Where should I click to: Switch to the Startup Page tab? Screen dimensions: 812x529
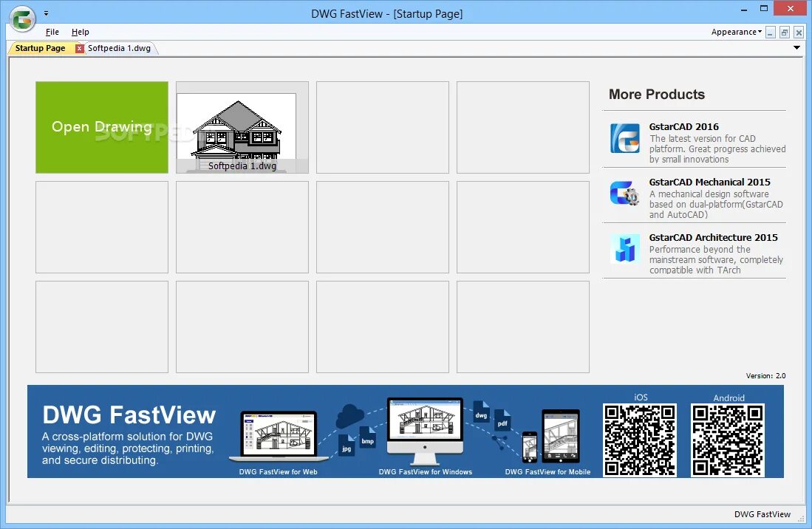click(41, 48)
